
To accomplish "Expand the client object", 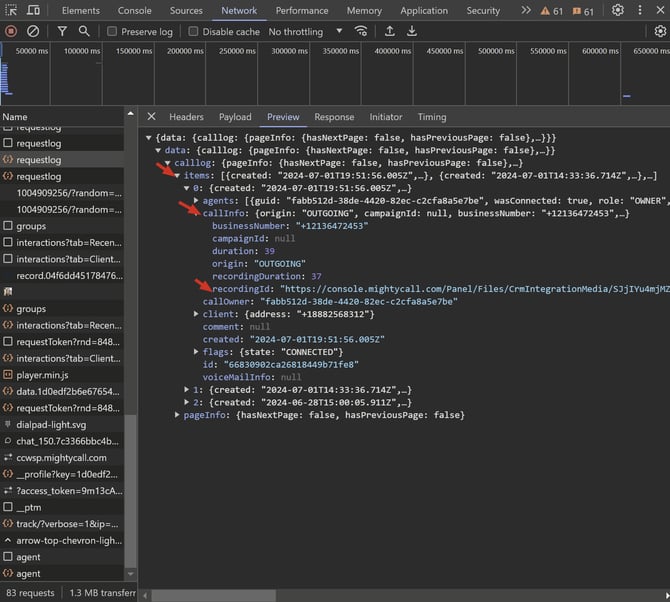I will click(x=196, y=314).
